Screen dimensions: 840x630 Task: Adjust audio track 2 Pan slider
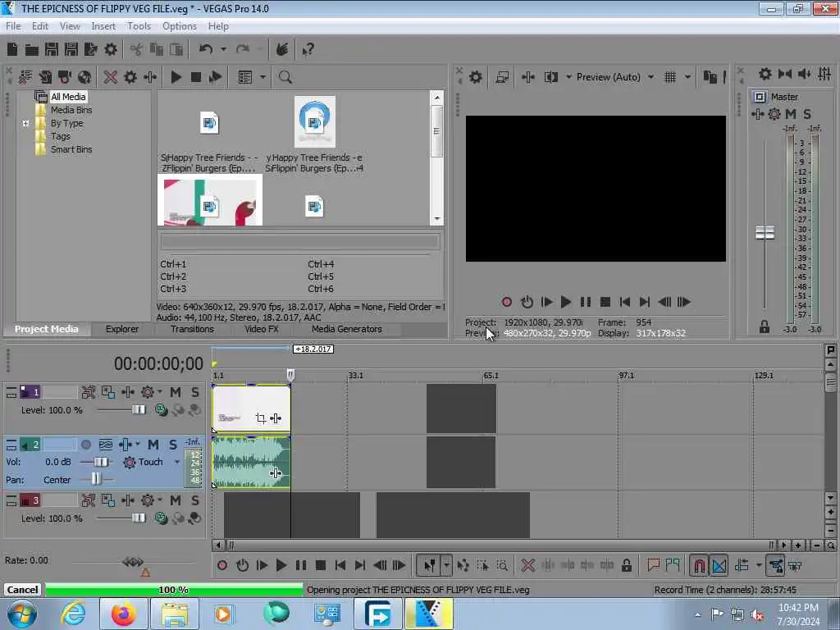pos(96,479)
